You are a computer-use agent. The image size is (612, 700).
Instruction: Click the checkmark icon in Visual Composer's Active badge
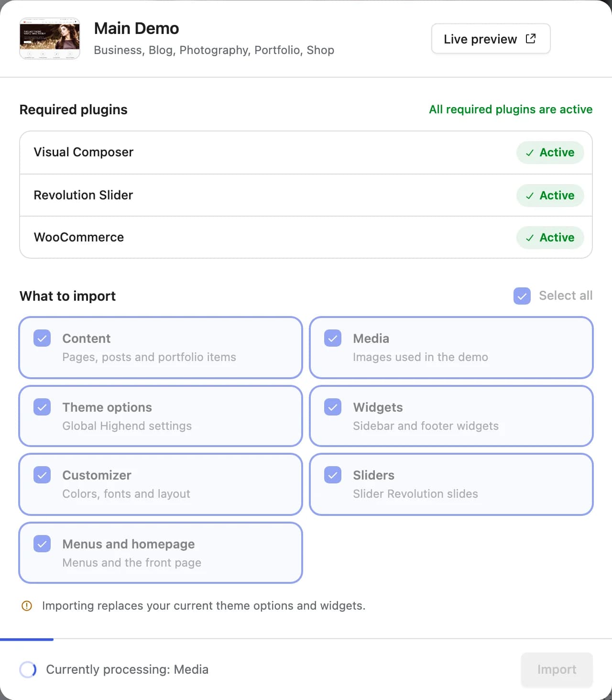(x=530, y=153)
